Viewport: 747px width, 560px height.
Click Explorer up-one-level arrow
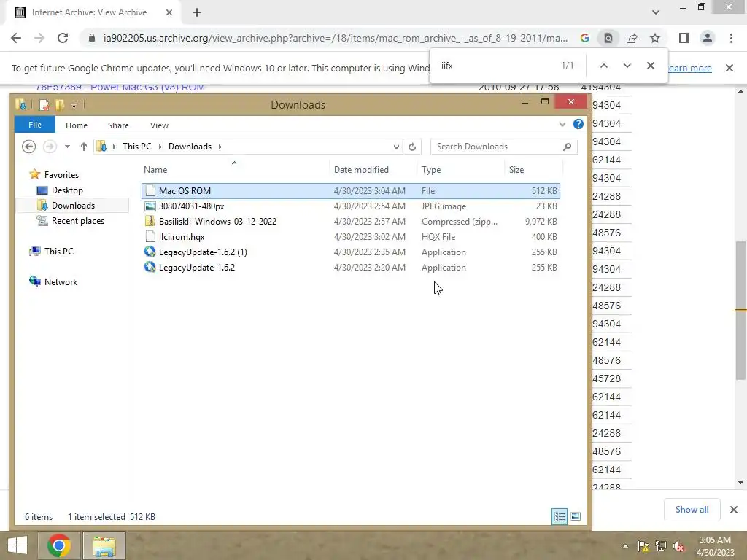pyautogui.click(x=83, y=147)
